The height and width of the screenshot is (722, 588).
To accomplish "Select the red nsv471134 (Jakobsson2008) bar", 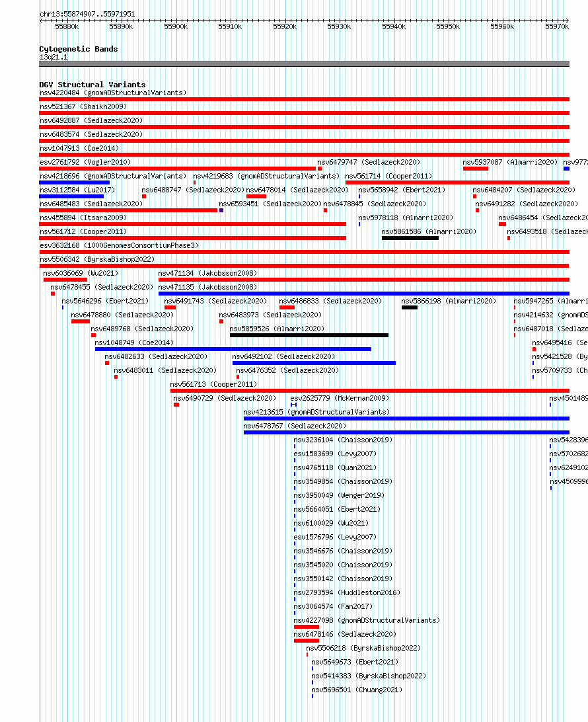I will pos(364,280).
